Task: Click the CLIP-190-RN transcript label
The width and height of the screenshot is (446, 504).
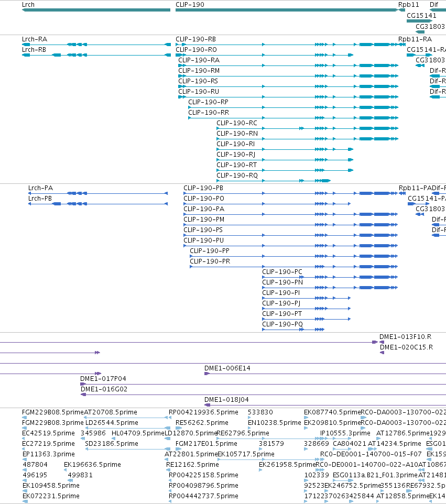Action: pyautogui.click(x=237, y=134)
